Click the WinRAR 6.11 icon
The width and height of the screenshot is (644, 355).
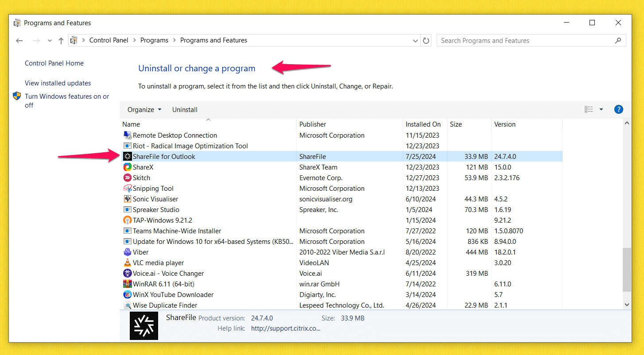coord(128,284)
